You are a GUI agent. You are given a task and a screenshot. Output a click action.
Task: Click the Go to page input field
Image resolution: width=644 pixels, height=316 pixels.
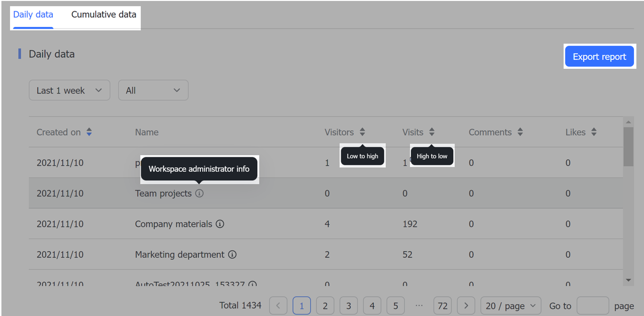click(593, 305)
